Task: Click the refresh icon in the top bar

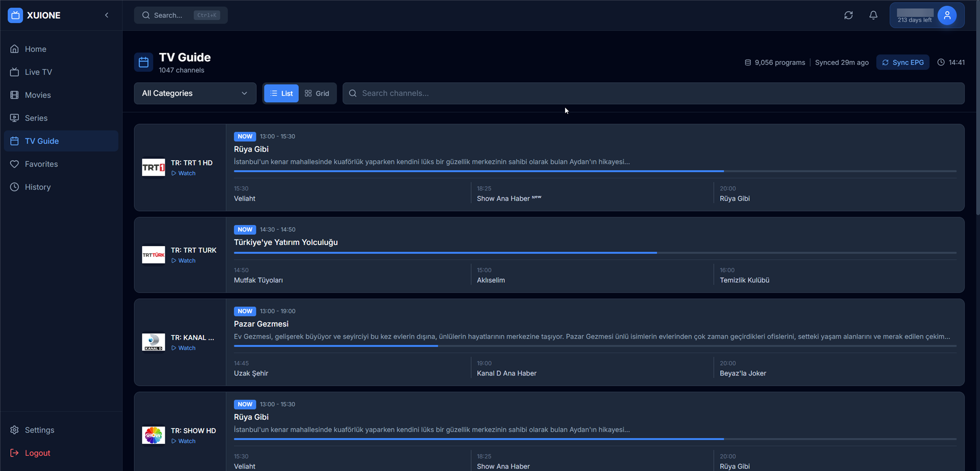Action: (848, 15)
